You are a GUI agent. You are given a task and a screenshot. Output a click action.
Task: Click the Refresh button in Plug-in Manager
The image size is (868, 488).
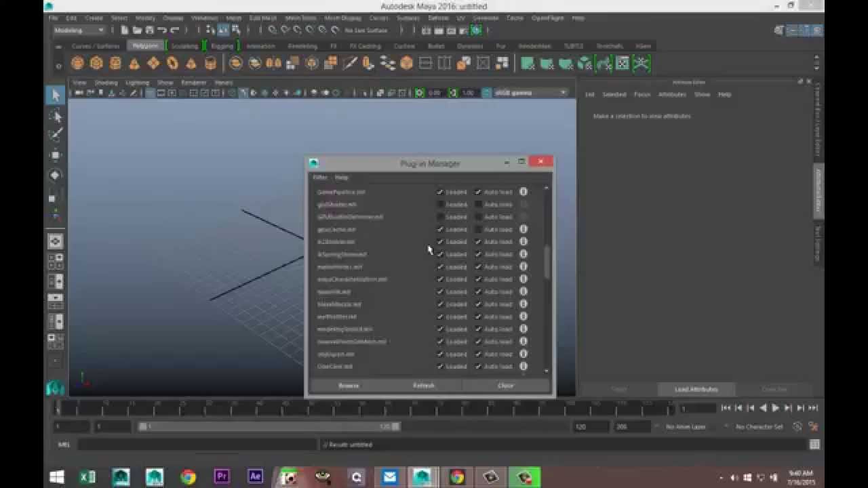pyautogui.click(x=424, y=386)
